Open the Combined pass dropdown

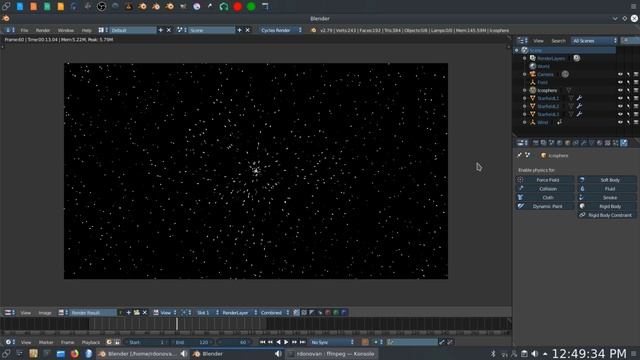point(274,313)
